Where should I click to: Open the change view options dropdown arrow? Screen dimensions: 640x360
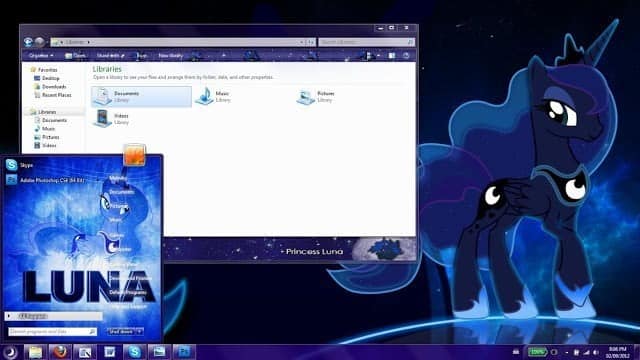378,56
